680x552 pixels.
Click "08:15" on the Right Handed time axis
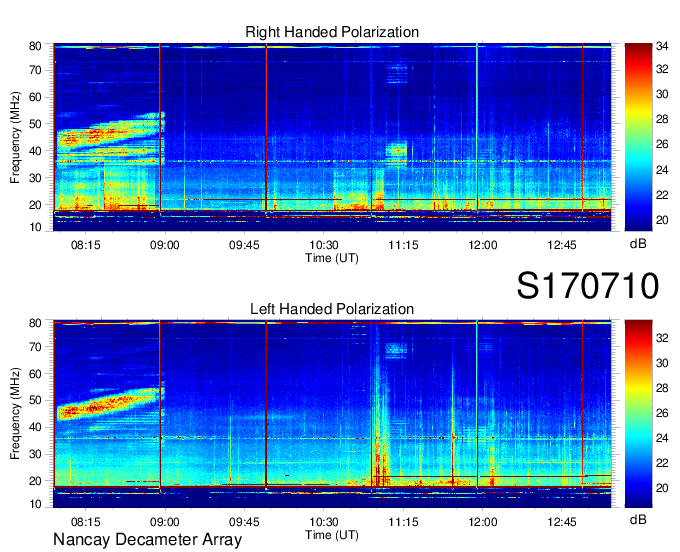85,245
